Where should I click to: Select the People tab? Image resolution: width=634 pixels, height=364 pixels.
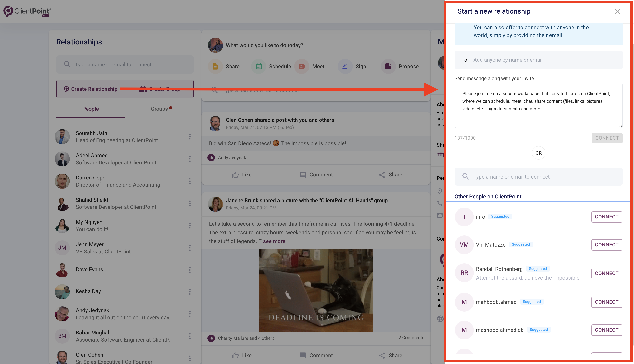point(91,109)
